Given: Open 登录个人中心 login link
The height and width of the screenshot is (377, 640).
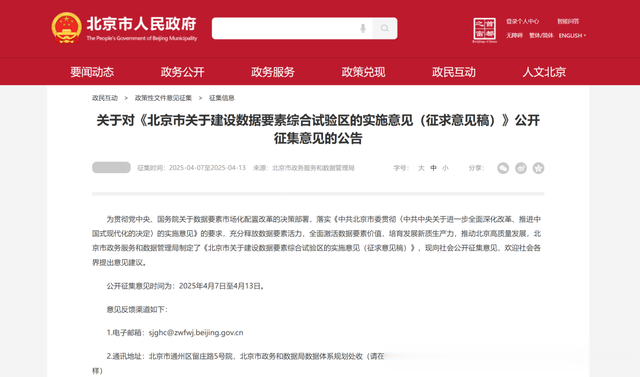Looking at the screenshot, I should 522,21.
